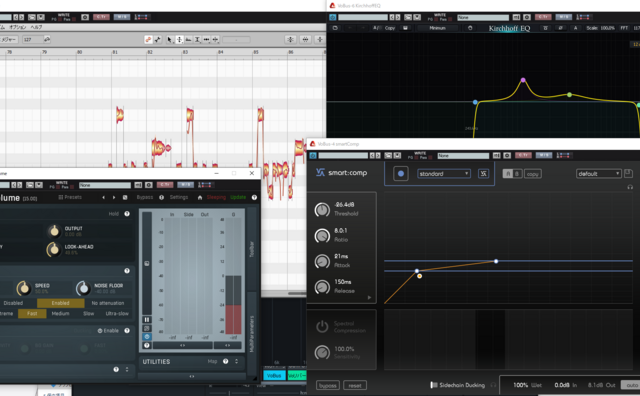
Task: Open the None preset field in Kirchhoff EQ header
Action: click(483, 18)
